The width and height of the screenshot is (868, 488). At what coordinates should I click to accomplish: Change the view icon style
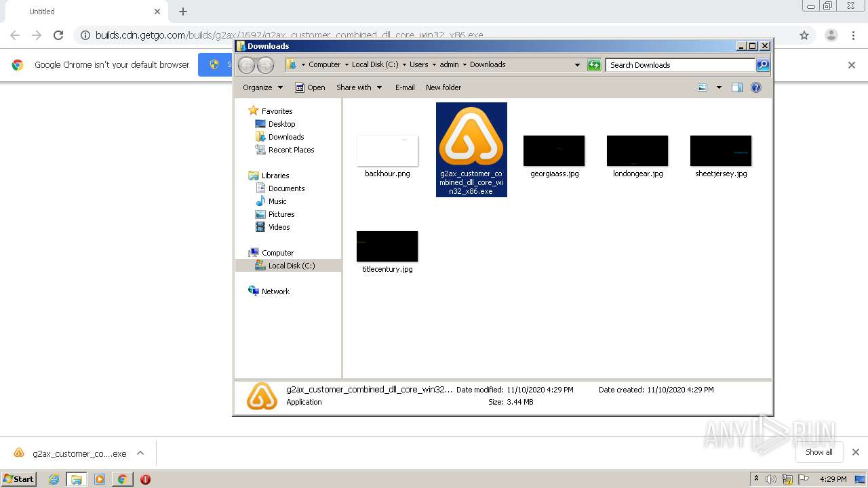pos(703,87)
